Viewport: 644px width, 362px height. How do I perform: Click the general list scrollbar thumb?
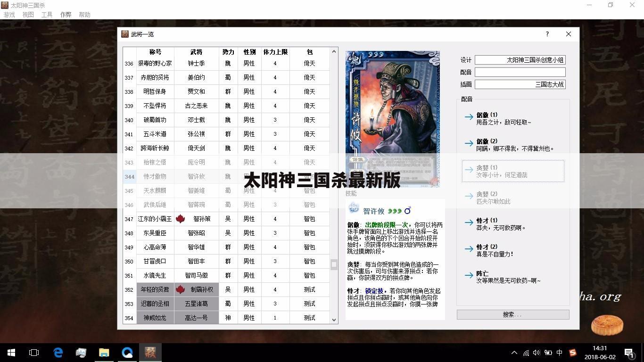point(334,264)
